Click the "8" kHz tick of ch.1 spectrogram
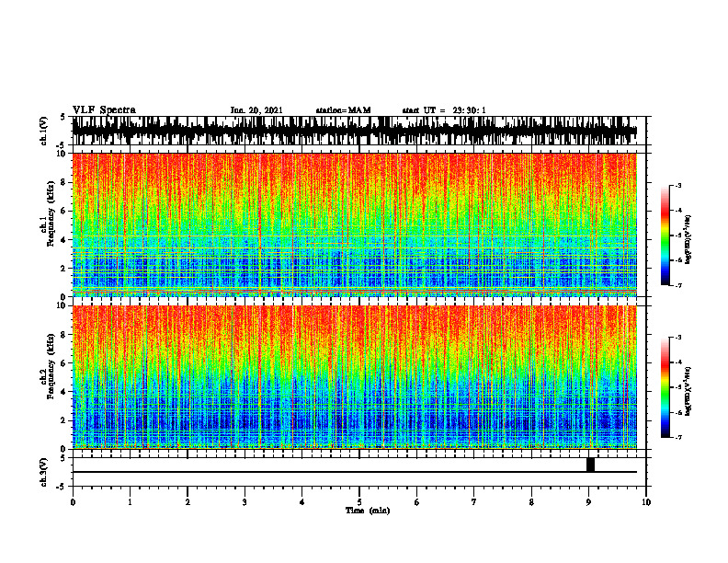Viewport: 728px width, 563px height. [x=65, y=182]
